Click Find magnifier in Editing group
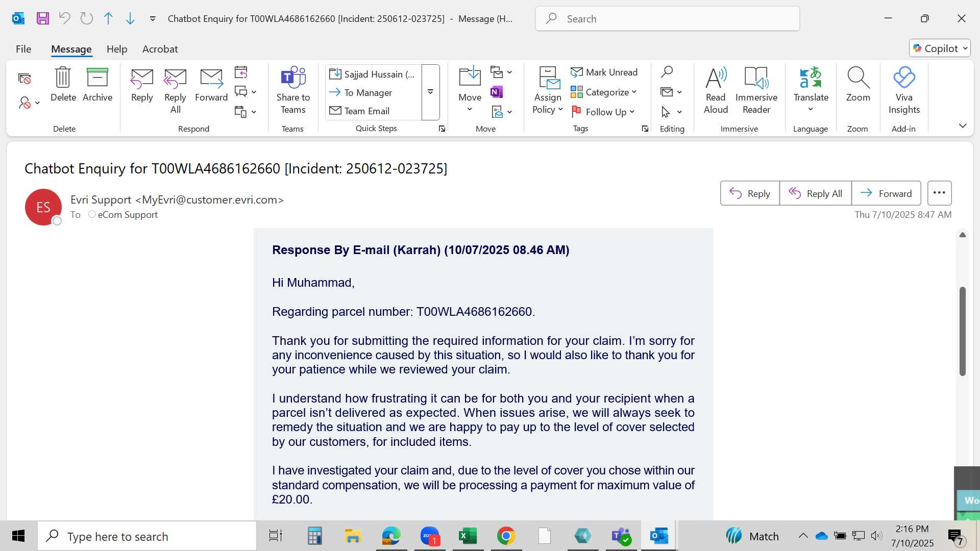Image resolution: width=980 pixels, height=551 pixels. [x=667, y=72]
